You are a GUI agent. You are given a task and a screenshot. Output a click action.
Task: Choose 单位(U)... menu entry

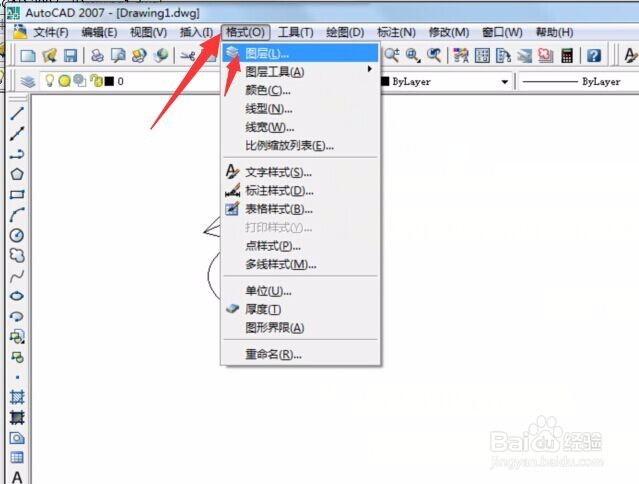coord(300,291)
